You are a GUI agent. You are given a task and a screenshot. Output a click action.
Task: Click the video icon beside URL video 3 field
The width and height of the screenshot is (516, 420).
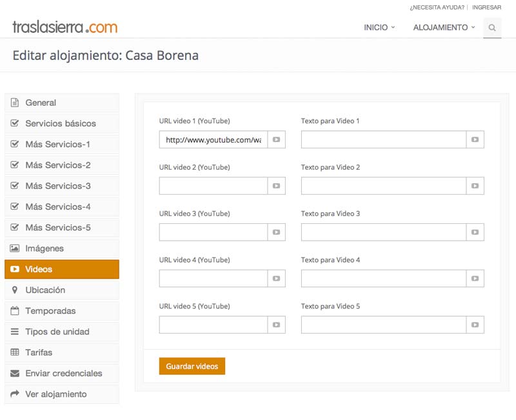[277, 232]
